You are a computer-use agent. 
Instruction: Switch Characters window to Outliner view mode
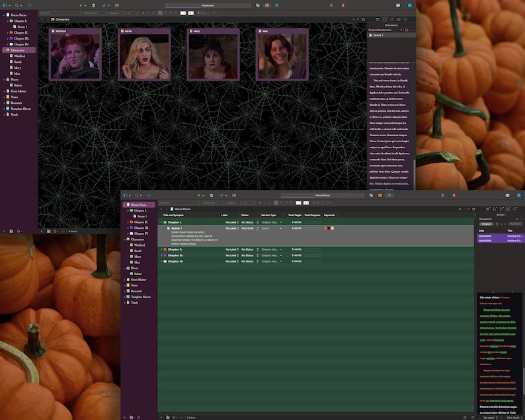point(276,5)
